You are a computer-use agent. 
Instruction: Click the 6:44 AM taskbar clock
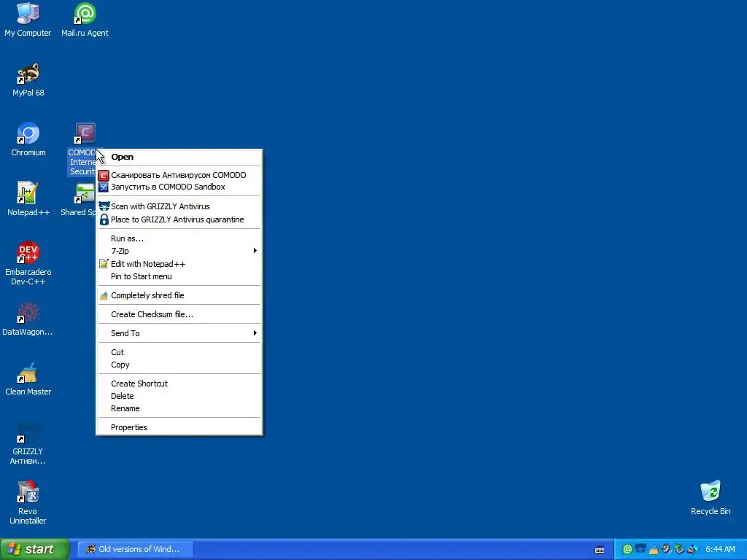pyautogui.click(x=720, y=550)
